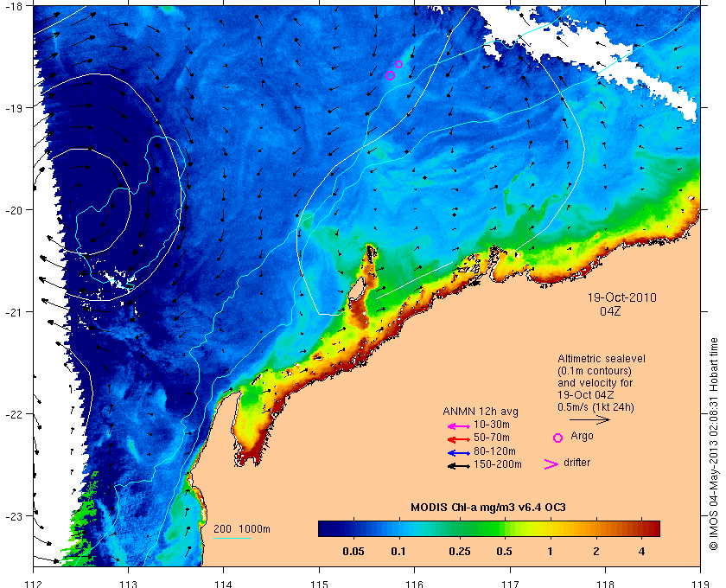Screen dimensions: 726x588
Task: Click the '0.25' colorbar tick label
Action: click(460, 552)
